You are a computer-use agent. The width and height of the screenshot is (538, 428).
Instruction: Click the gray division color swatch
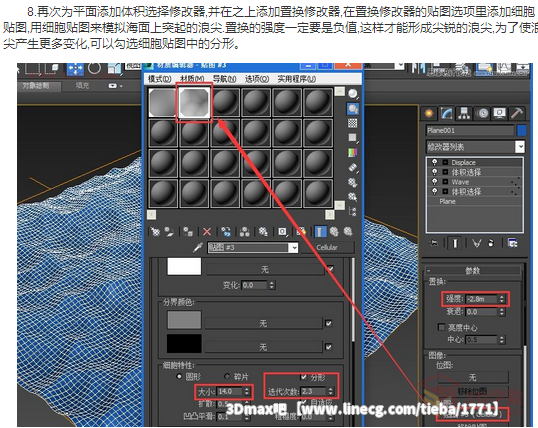click(x=184, y=320)
